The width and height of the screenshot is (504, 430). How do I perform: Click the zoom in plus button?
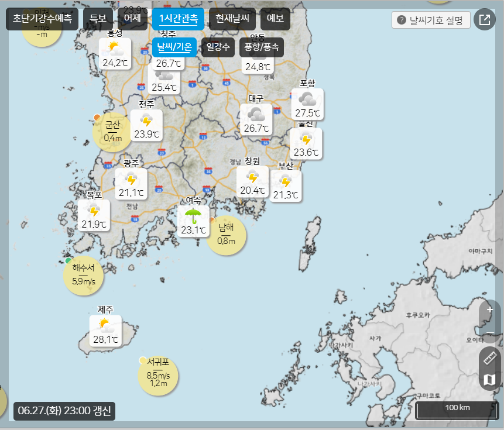tap(489, 310)
